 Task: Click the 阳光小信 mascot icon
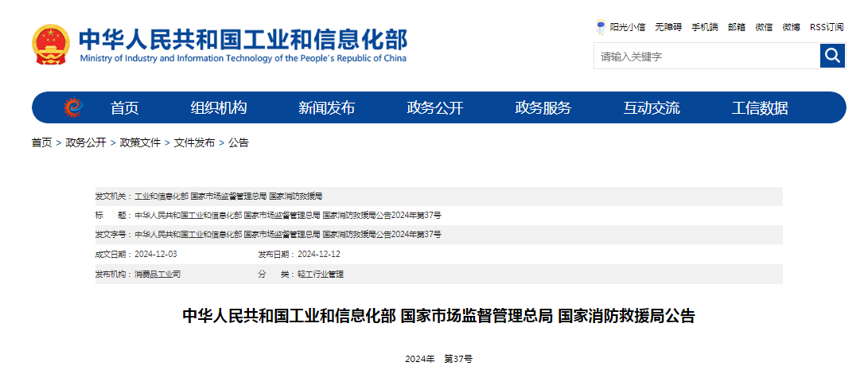(x=601, y=27)
